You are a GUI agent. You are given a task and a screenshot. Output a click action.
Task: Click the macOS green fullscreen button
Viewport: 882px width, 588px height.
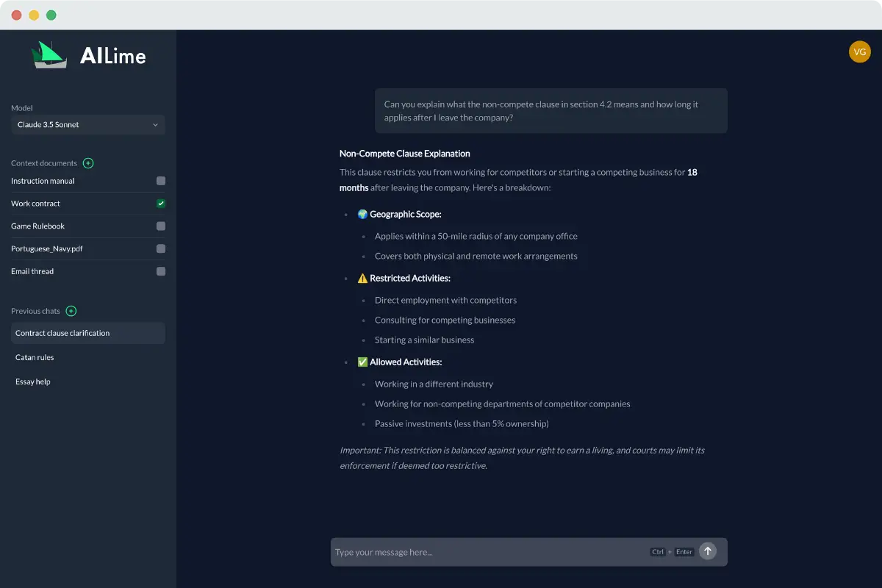(x=51, y=15)
